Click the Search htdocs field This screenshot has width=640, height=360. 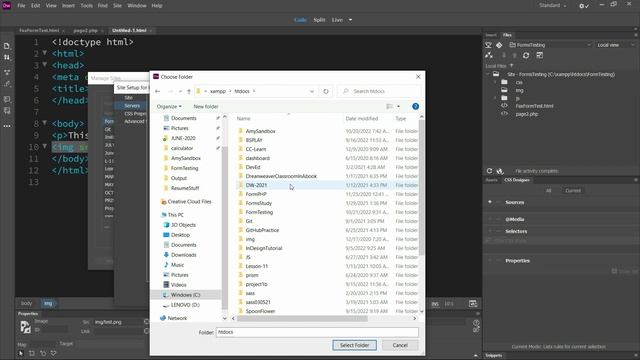380,91
